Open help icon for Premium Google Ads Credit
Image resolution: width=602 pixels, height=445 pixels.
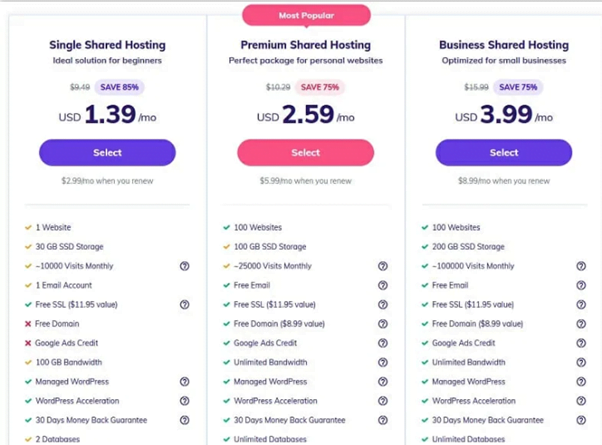point(383,343)
